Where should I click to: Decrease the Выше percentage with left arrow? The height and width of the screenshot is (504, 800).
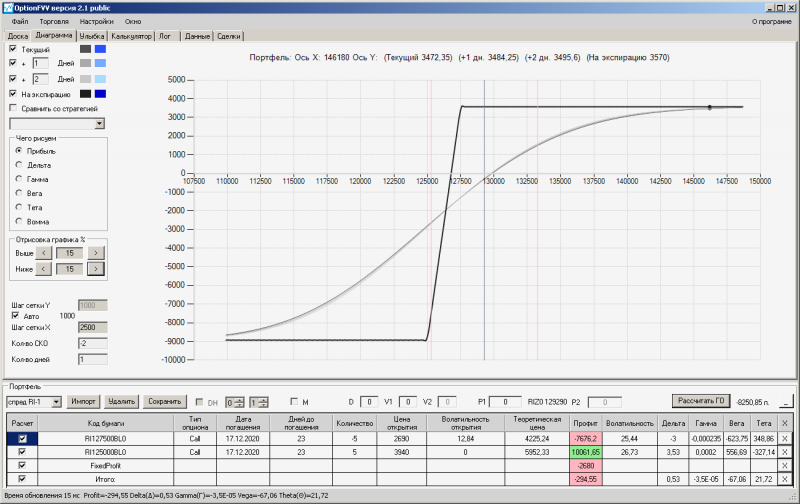[44, 253]
